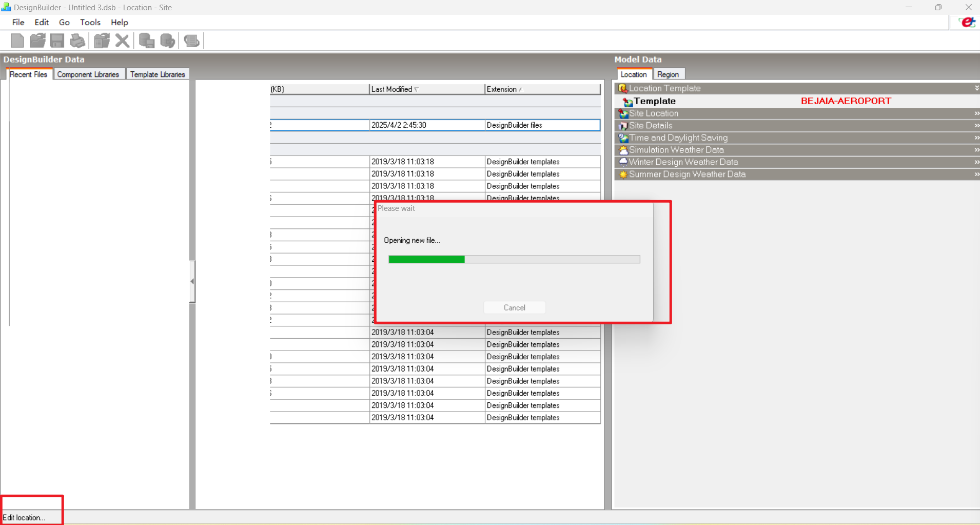This screenshot has width=980, height=525.
Task: Click the Site Location globe icon
Action: (x=623, y=113)
